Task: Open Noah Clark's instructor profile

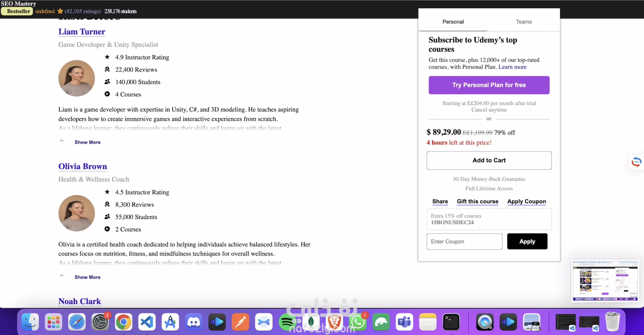Action: (79, 301)
